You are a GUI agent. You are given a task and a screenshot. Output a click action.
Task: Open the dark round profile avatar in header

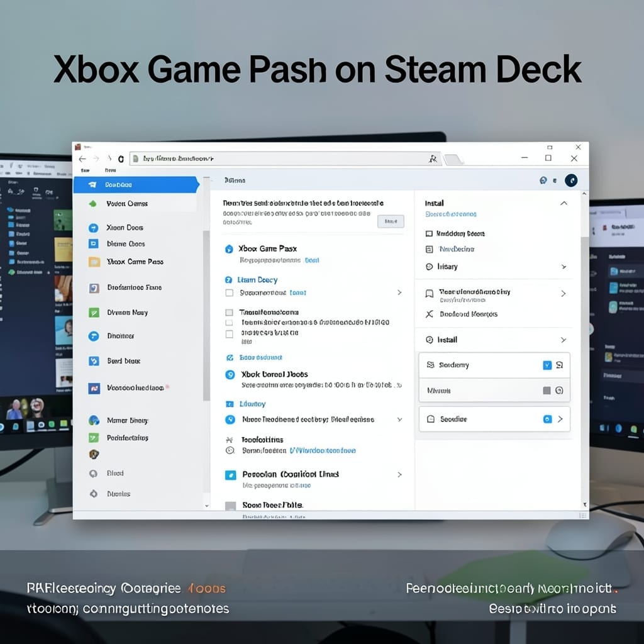(x=571, y=180)
